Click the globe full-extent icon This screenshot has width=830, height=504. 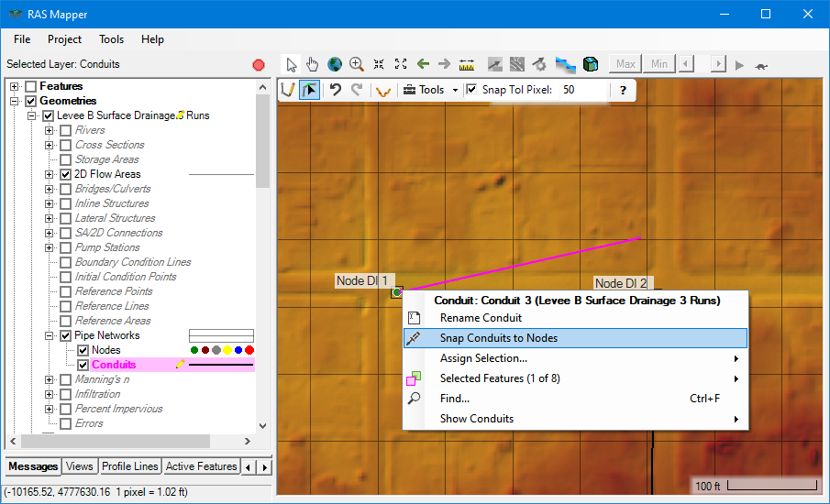pos(335,64)
